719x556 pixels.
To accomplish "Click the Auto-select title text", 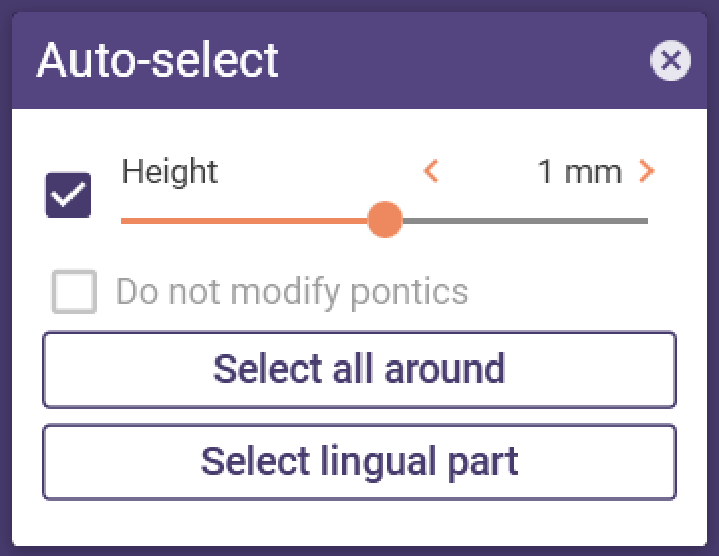I will [x=157, y=61].
